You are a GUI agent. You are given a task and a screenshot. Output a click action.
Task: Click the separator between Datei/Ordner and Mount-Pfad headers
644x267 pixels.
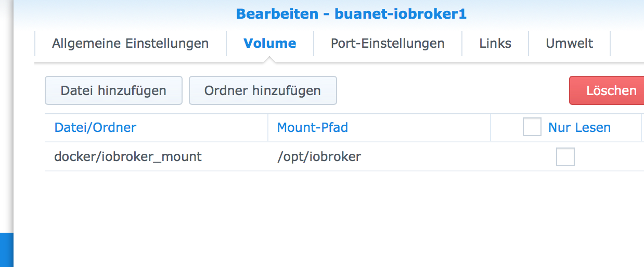pyautogui.click(x=268, y=127)
